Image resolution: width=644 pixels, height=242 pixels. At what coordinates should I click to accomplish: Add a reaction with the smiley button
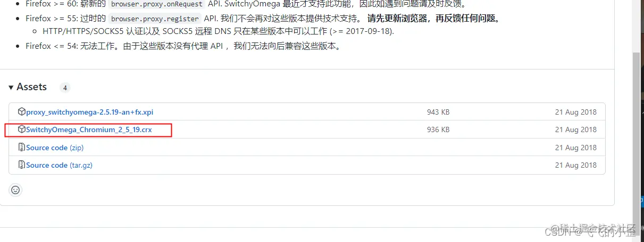point(15,189)
